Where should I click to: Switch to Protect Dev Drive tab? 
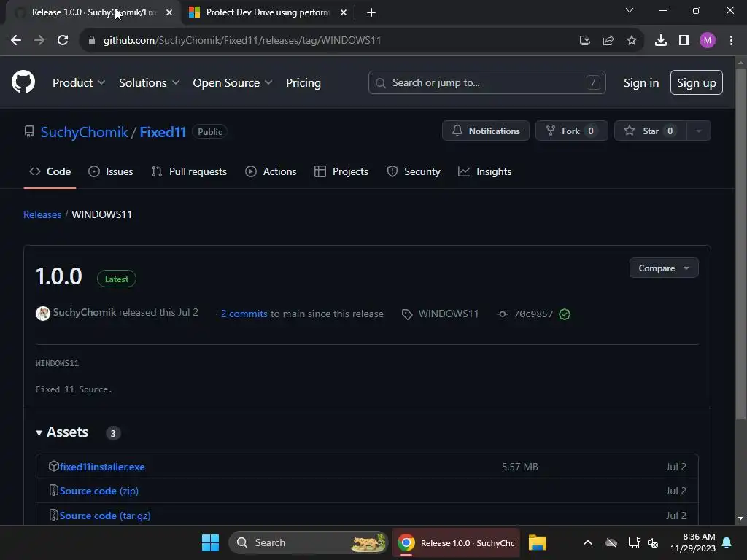click(x=268, y=12)
